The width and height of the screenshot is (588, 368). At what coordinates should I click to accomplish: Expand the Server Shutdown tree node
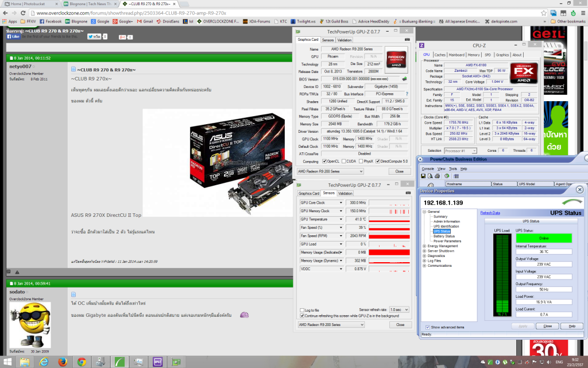[x=424, y=251]
